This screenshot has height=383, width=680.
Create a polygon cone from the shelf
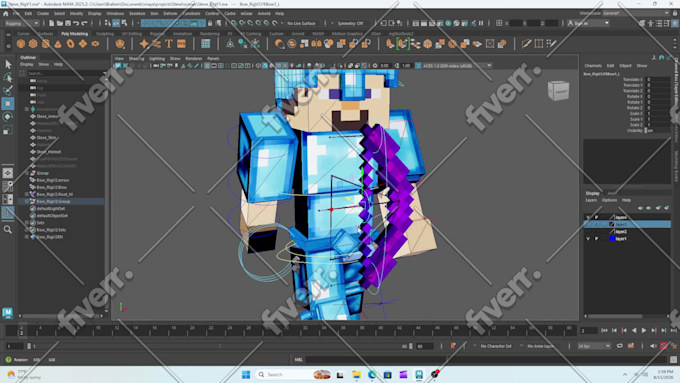click(58, 43)
